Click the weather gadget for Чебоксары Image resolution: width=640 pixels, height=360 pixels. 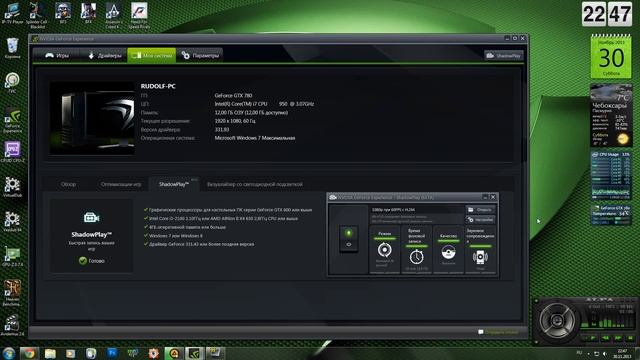pyautogui.click(x=611, y=116)
